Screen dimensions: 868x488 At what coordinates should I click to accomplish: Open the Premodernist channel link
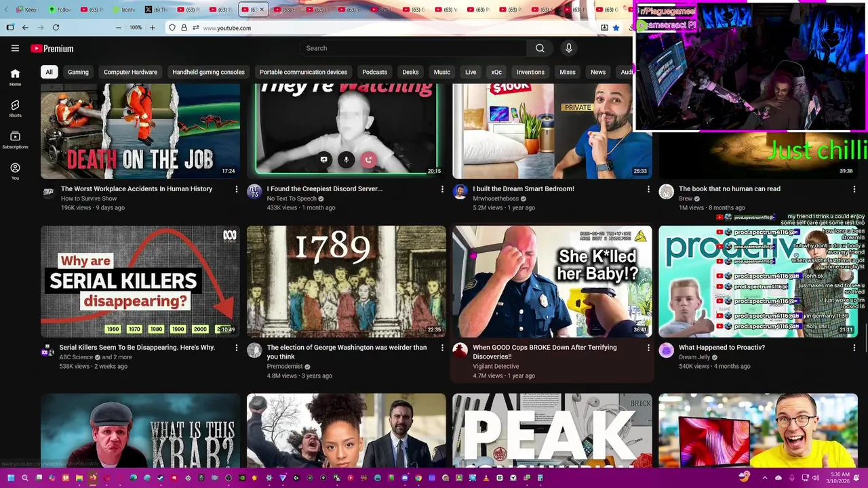(285, 366)
